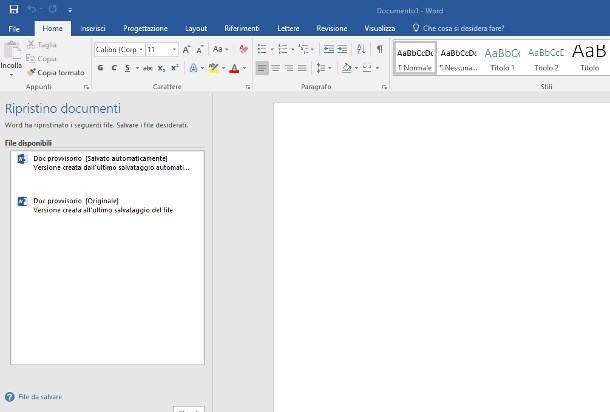Click the Undo arrow in title bar

(x=32, y=9)
